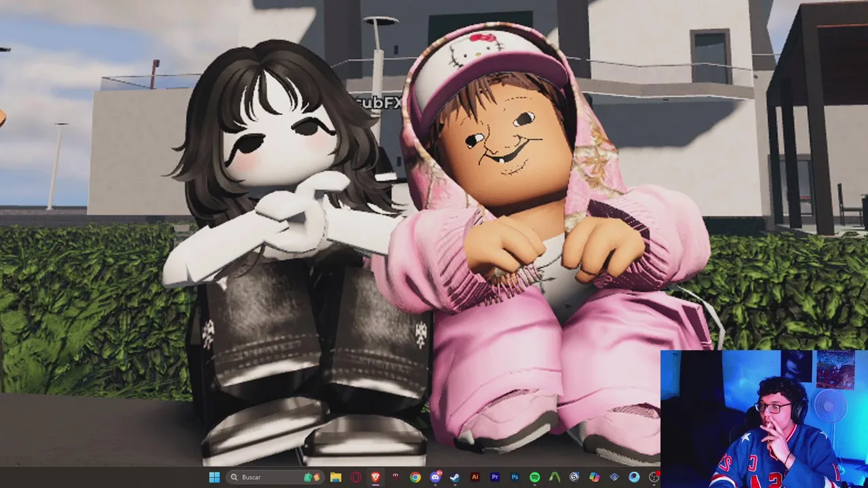The height and width of the screenshot is (488, 868).
Task: Open the Windows Start menu
Action: 214,477
